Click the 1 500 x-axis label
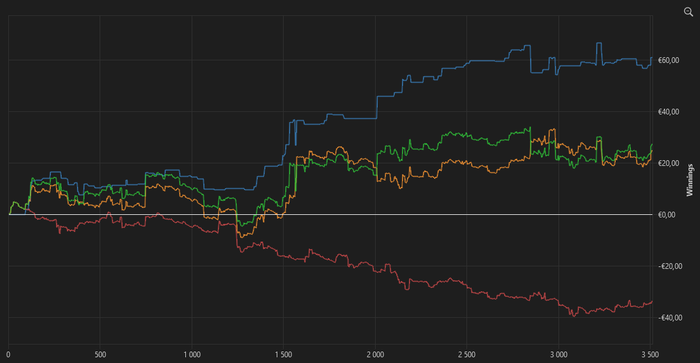 (x=283, y=355)
